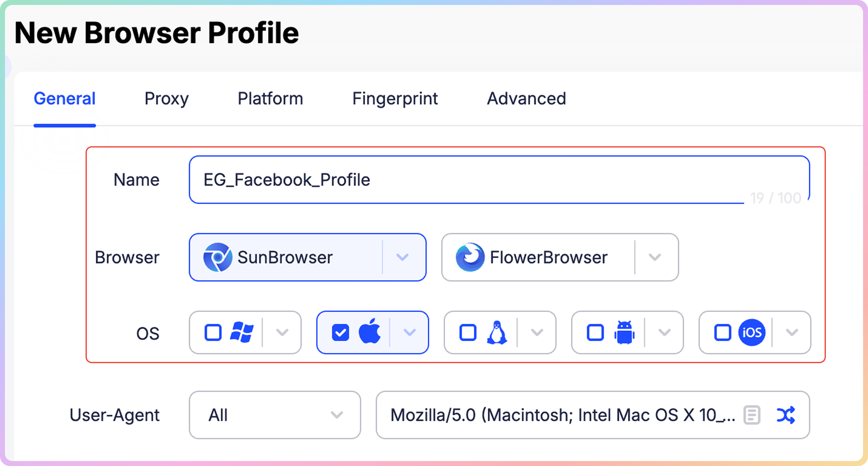
Task: Open the User-Agent list document icon
Action: (752, 415)
